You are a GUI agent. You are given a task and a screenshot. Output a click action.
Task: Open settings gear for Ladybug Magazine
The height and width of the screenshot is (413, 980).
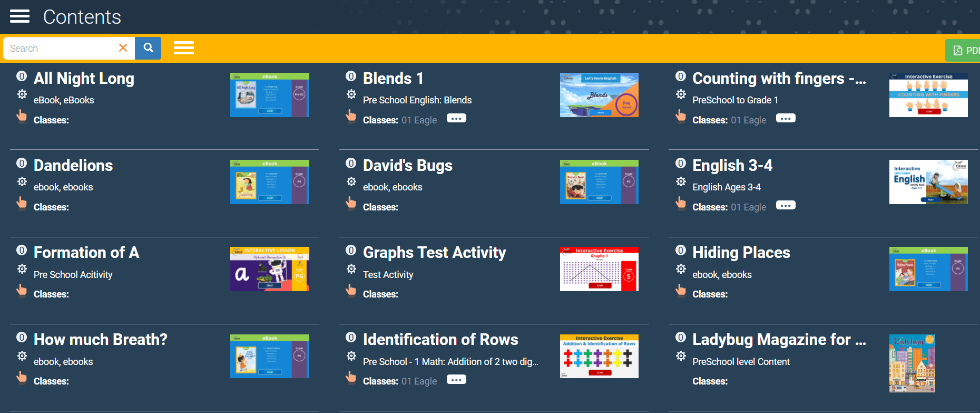[681, 356]
